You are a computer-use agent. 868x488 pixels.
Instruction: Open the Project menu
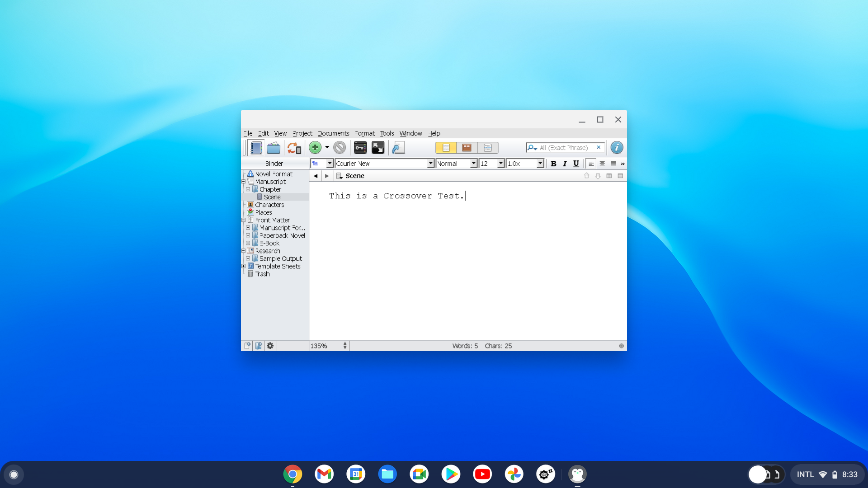click(x=302, y=133)
